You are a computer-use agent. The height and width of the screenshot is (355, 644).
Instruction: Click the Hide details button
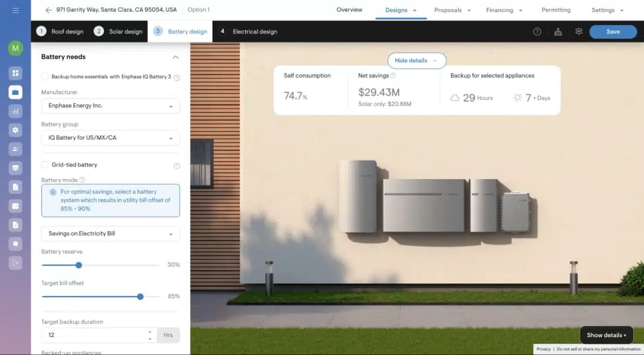tap(416, 61)
